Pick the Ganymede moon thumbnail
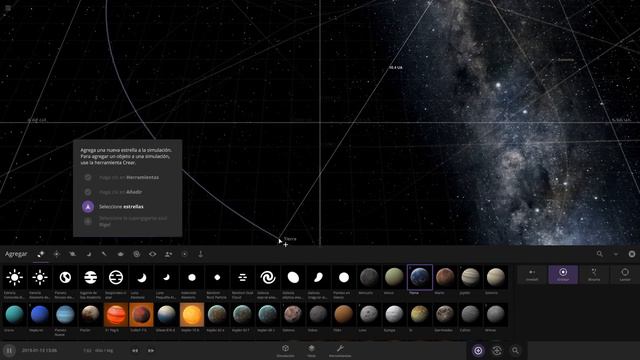This screenshot has height=360, width=640. [x=445, y=315]
